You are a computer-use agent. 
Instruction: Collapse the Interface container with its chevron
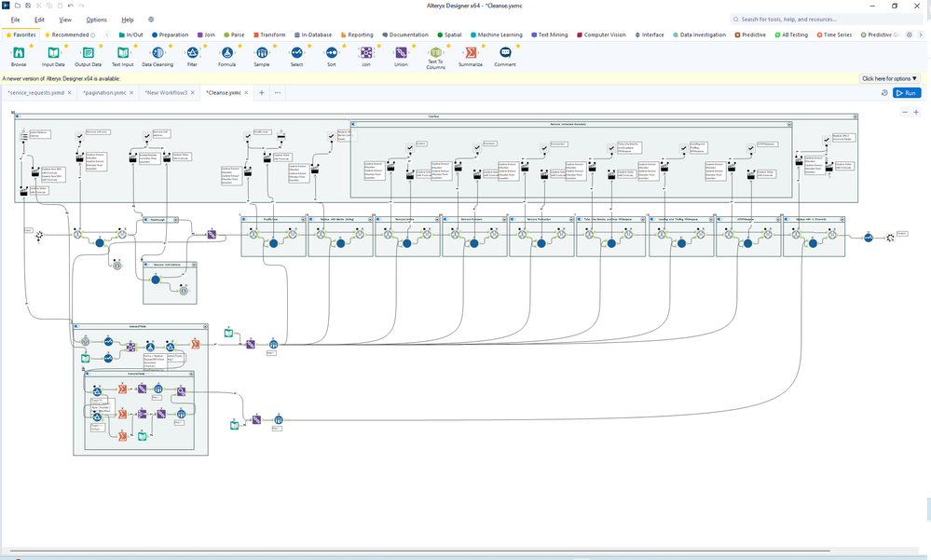click(x=853, y=115)
